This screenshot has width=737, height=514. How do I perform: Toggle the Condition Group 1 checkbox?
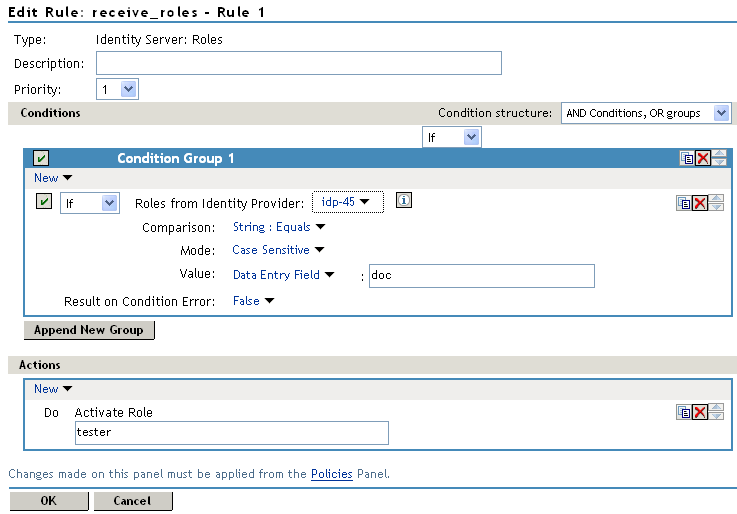[x=41, y=158]
